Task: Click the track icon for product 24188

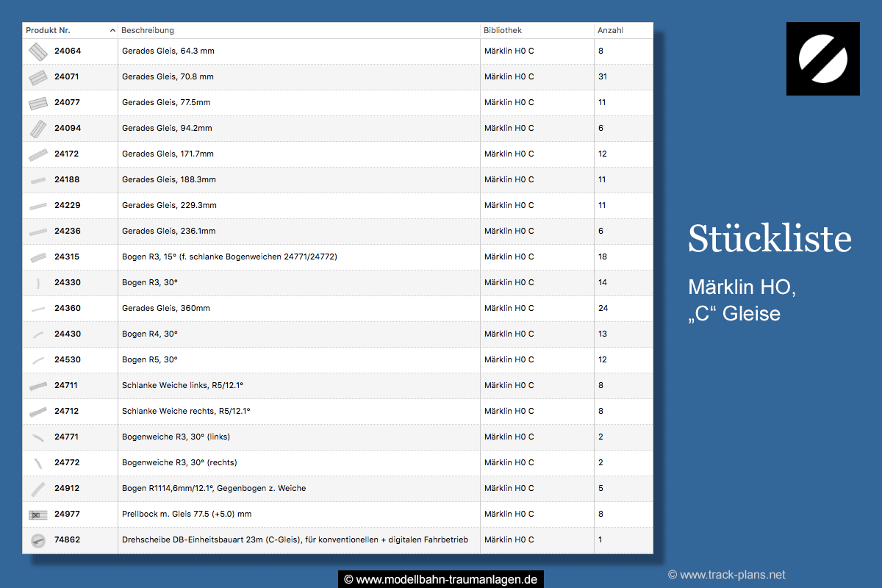Action: tap(37, 180)
